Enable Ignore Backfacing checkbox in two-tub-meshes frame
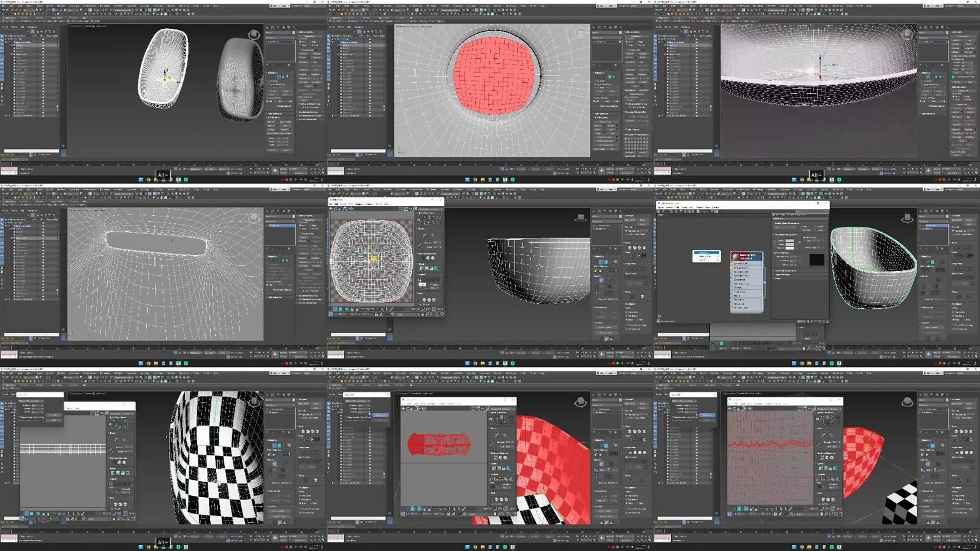 (x=269, y=85)
